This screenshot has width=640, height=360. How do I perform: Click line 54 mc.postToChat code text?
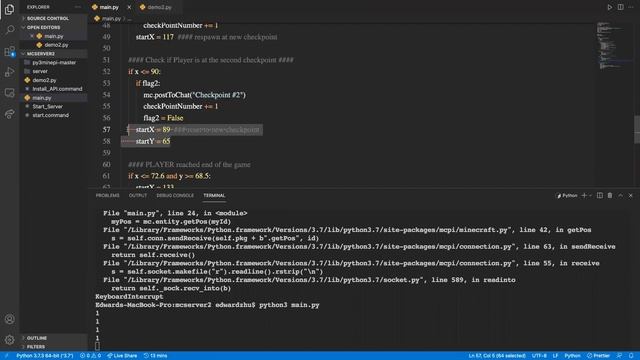194,95
